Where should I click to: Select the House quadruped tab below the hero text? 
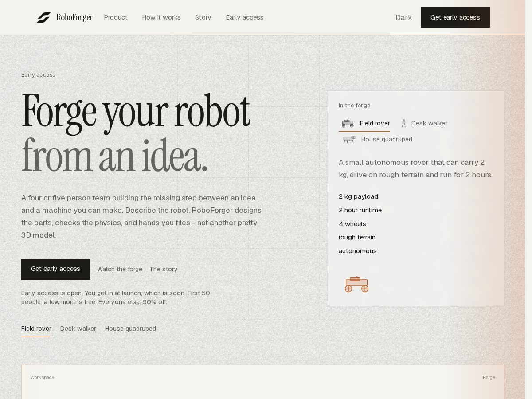click(130, 329)
